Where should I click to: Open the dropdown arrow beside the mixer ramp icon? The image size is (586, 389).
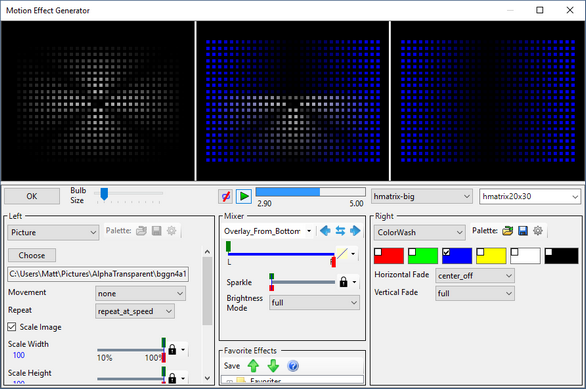click(x=353, y=254)
